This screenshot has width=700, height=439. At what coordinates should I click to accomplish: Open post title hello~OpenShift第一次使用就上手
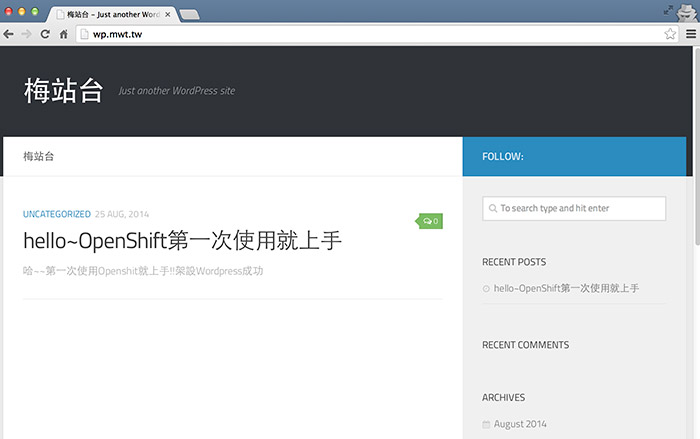(182, 241)
